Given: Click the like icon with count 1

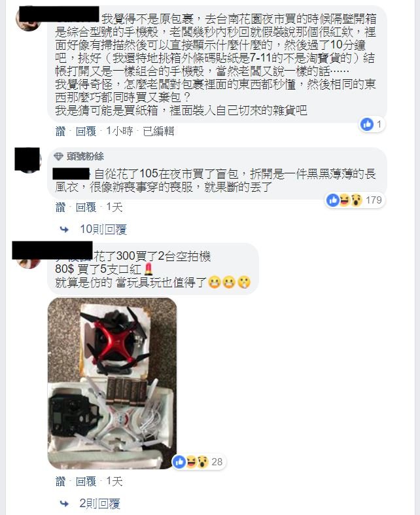Looking at the screenshot, I should 367,124.
